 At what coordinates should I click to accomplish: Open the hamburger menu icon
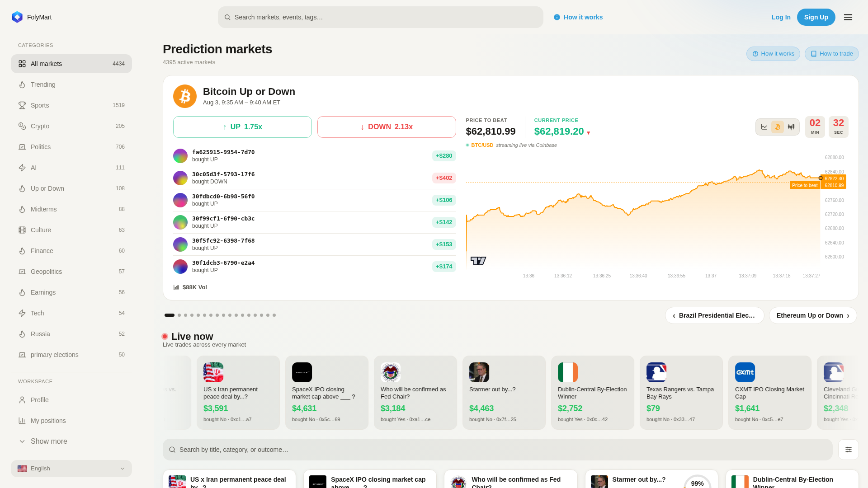click(x=848, y=17)
